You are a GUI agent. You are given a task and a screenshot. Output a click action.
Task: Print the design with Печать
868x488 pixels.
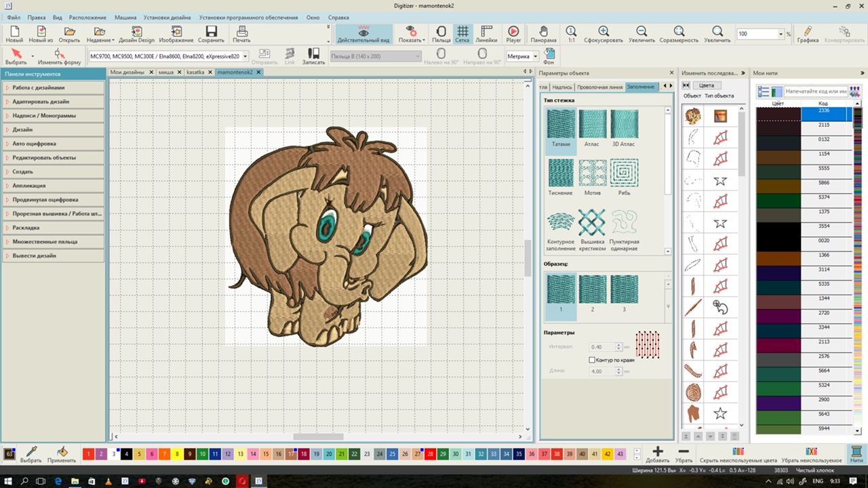241,34
